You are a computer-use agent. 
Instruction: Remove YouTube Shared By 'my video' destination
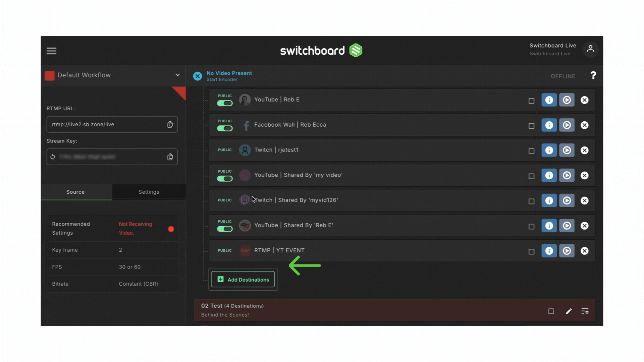585,175
